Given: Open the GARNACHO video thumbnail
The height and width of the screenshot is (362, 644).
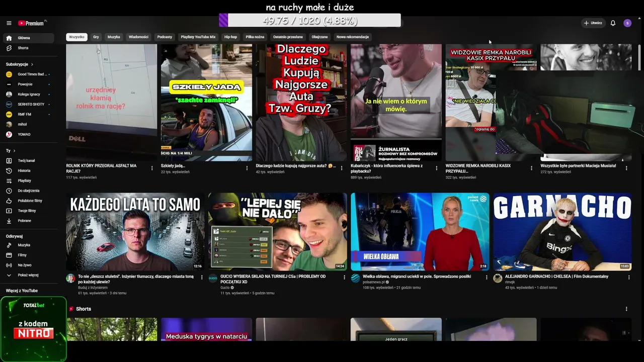Looking at the screenshot, I should pos(562,232).
